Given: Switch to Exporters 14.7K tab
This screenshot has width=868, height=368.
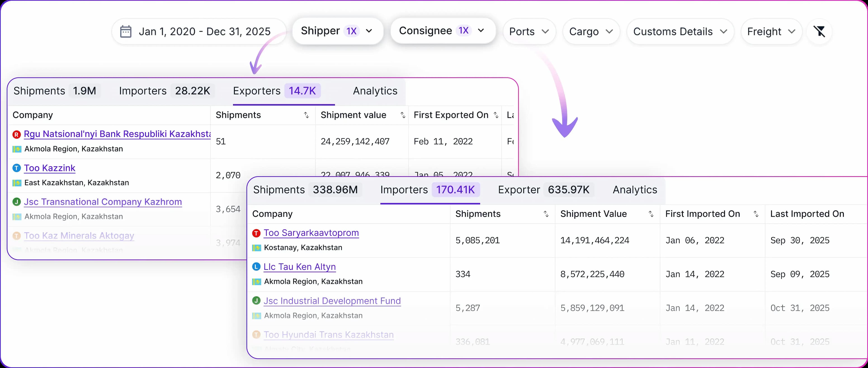Looking at the screenshot, I should (x=276, y=91).
